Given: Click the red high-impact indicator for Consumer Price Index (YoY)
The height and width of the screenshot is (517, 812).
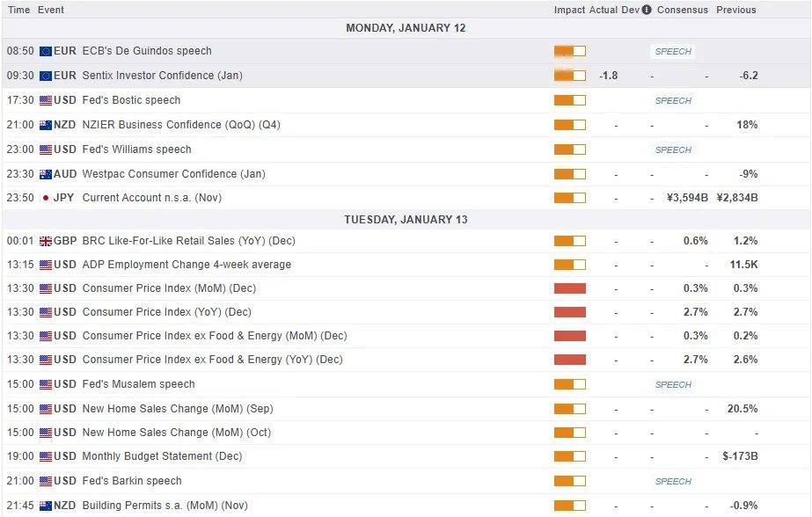Looking at the screenshot, I should pos(568,311).
